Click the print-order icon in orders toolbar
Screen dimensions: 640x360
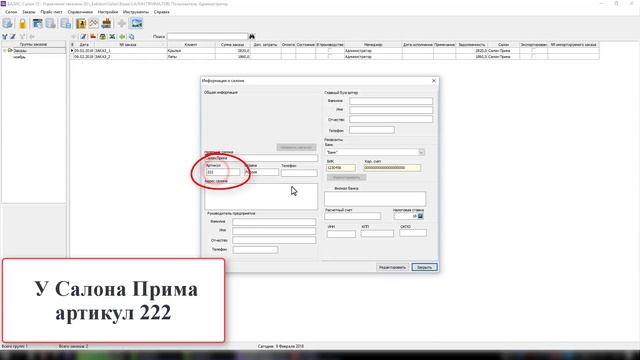tap(103, 37)
